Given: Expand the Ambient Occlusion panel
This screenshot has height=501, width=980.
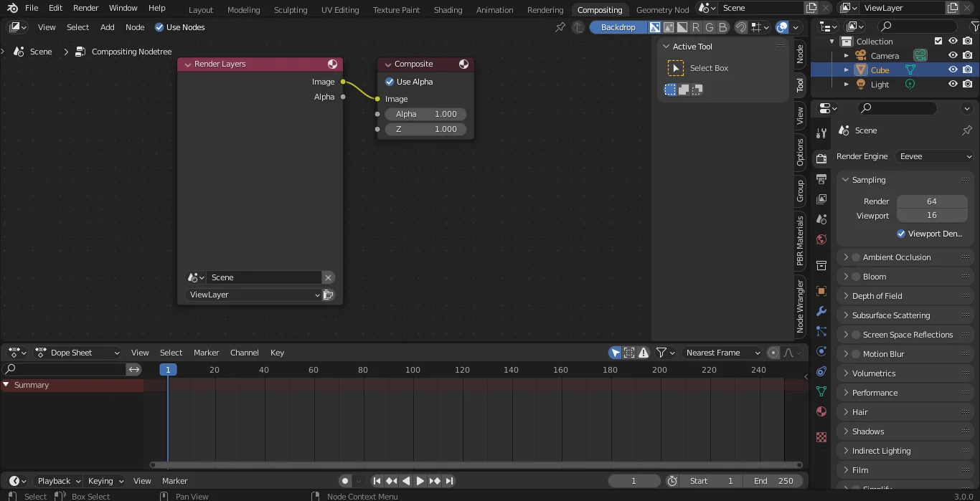Looking at the screenshot, I should (x=846, y=257).
